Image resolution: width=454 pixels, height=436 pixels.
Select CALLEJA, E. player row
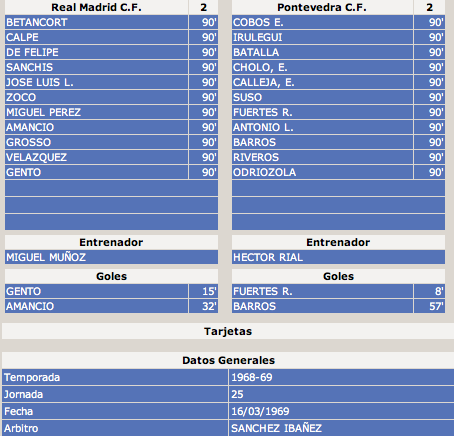click(x=322, y=82)
